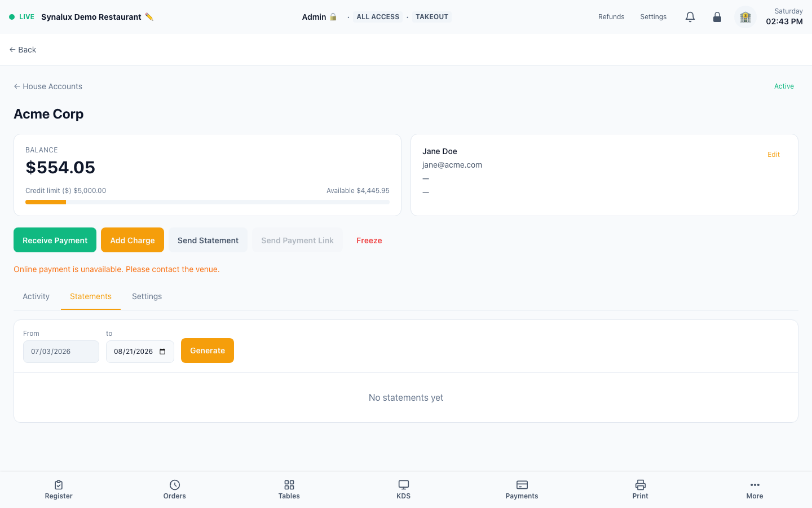Freeze the Acme Corp account
This screenshot has height=508, width=812.
369,240
